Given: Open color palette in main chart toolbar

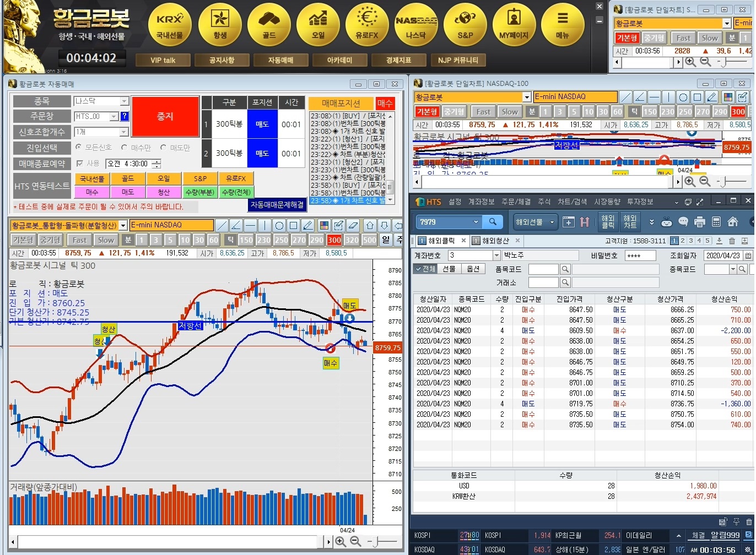Looking at the screenshot, I should click(x=324, y=225).
